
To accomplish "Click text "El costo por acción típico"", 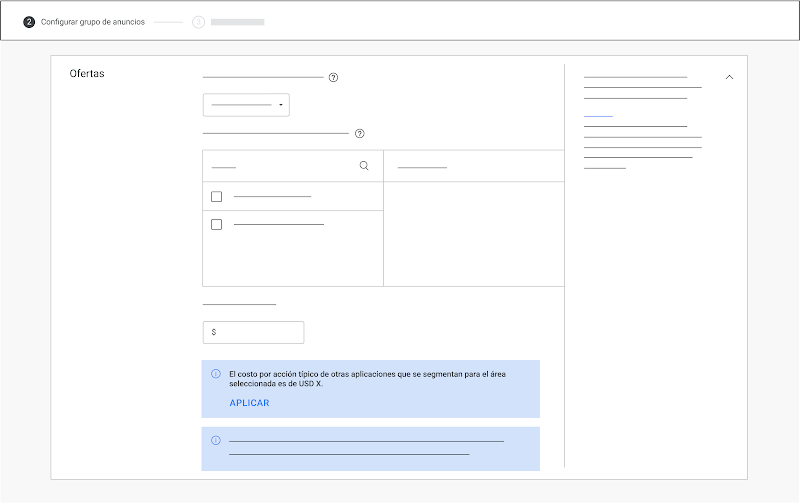I will 273,374.
